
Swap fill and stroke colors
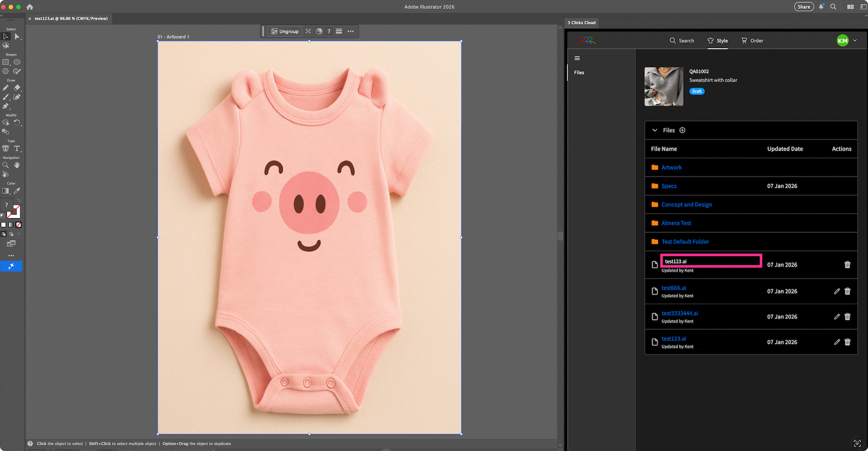(x=19, y=201)
